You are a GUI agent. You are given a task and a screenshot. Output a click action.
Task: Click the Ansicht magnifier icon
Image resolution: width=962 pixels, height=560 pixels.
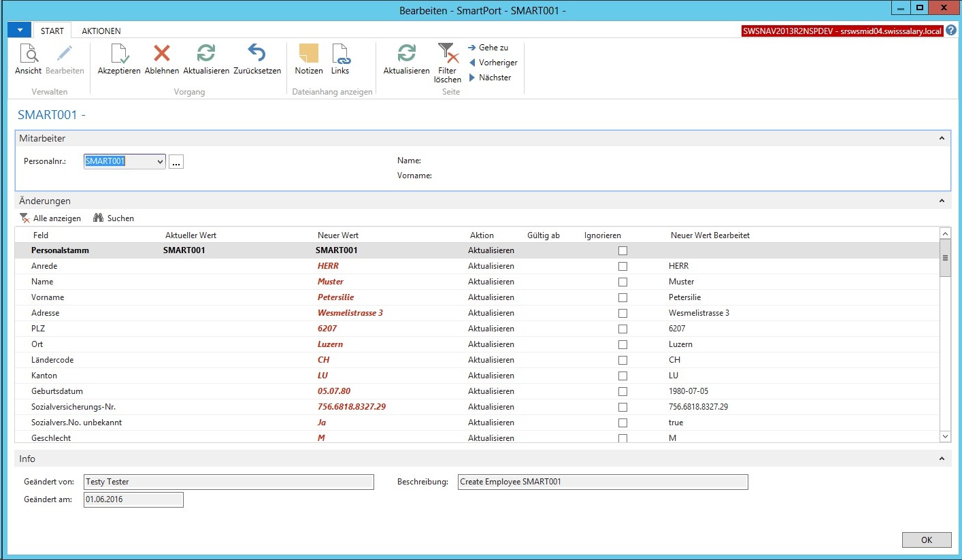click(x=29, y=54)
